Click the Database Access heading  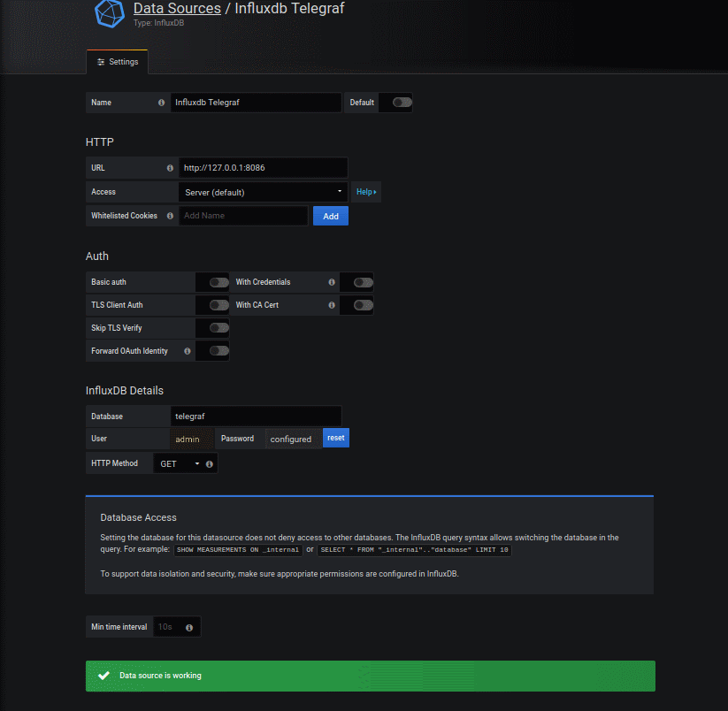coord(138,517)
